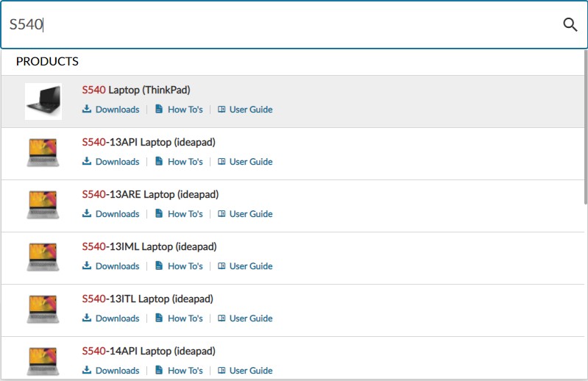Click User Guide book icon for S540 ThinkPad
Screen dimensions: 588x381
pos(222,110)
